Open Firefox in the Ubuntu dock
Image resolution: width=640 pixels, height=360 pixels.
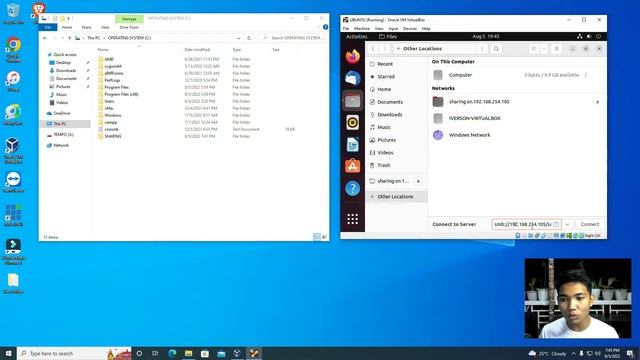click(353, 56)
